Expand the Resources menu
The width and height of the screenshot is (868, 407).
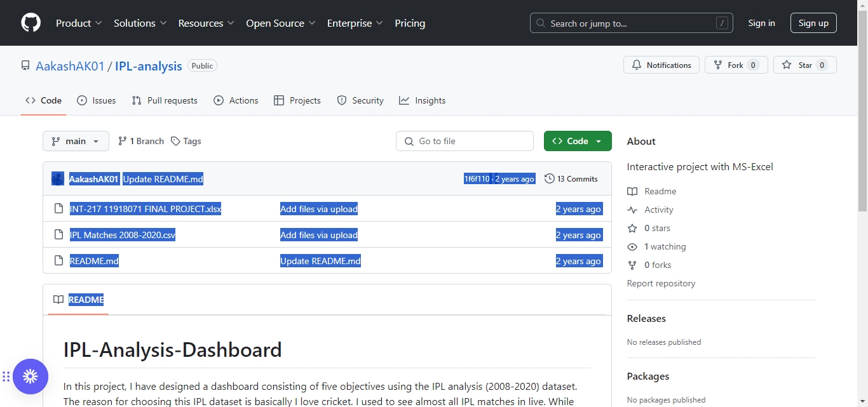click(x=206, y=23)
